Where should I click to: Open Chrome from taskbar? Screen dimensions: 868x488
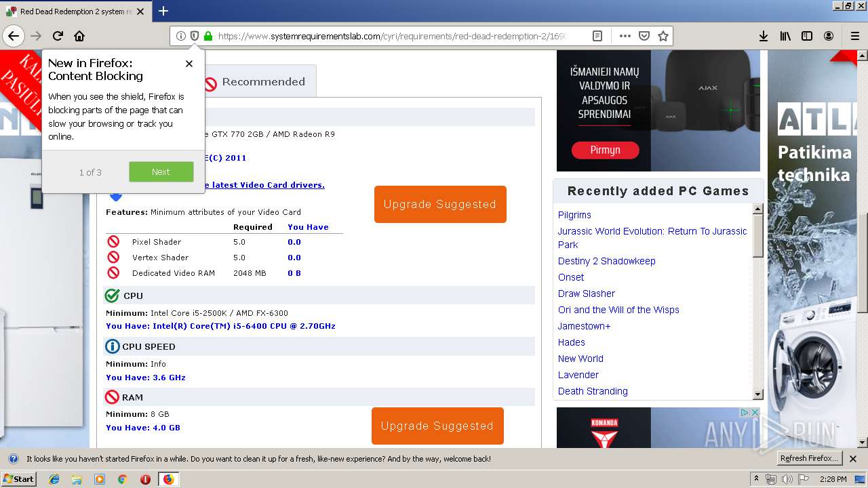click(122, 479)
